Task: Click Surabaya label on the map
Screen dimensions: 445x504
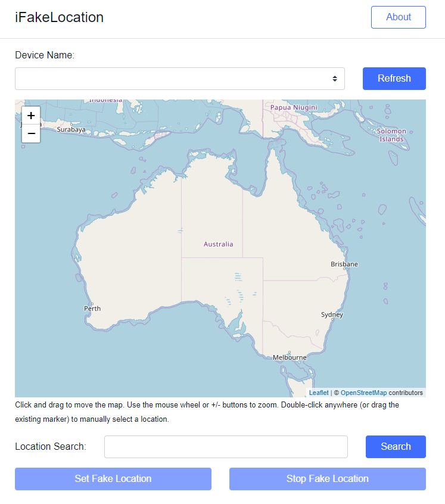Action: (x=71, y=129)
